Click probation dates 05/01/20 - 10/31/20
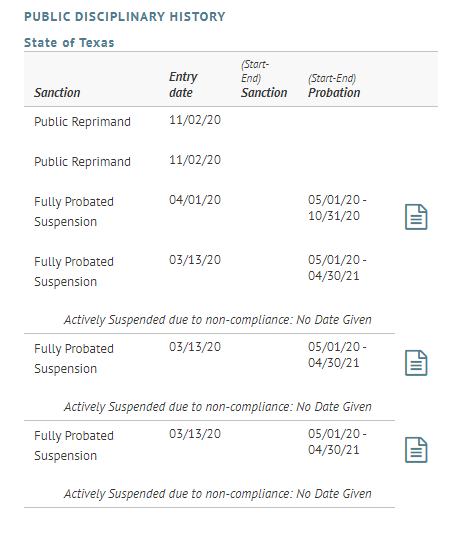457x534 pixels. (x=337, y=207)
